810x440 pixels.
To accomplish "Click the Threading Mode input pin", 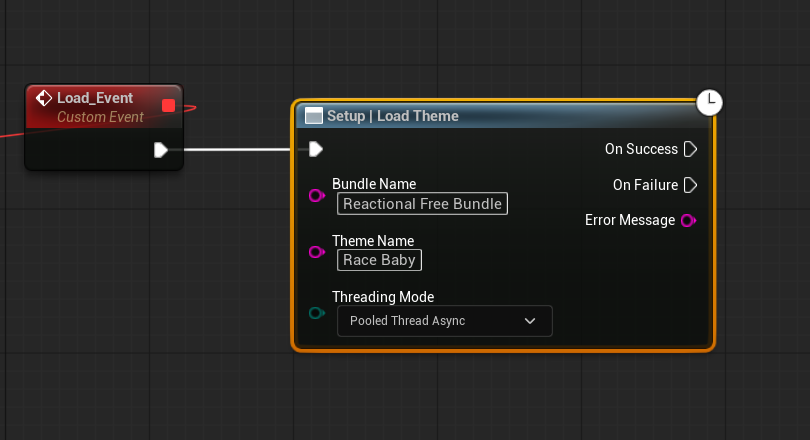I will tap(317, 313).
